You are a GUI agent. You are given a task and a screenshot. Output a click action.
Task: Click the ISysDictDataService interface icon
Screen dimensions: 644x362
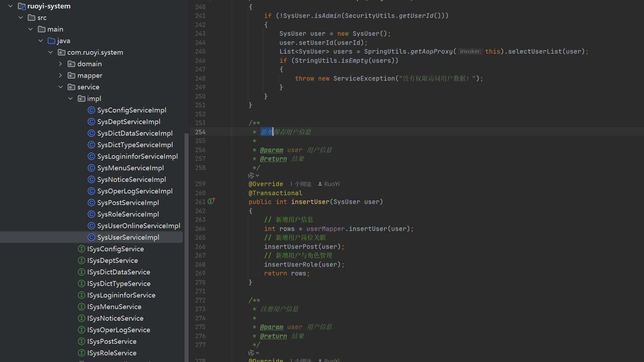click(x=82, y=272)
